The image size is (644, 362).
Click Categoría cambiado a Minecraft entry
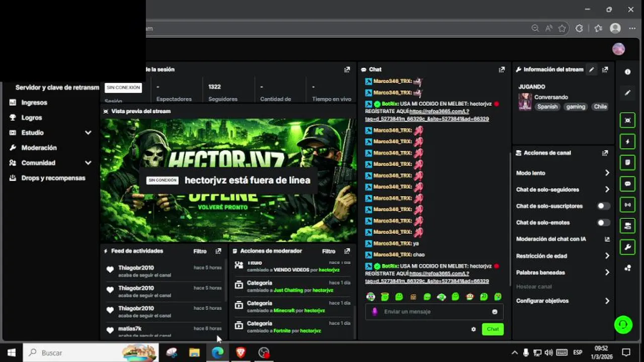pos(292,307)
